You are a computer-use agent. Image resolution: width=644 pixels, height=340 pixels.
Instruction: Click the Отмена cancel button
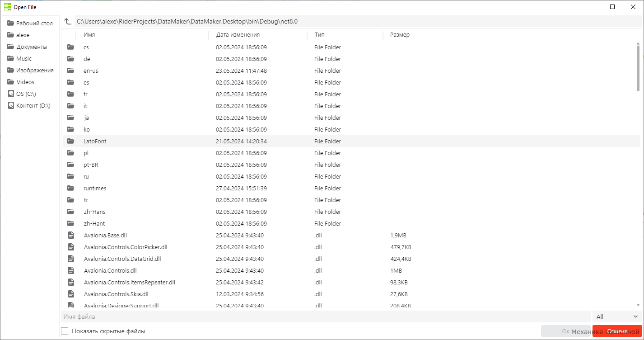point(617,331)
